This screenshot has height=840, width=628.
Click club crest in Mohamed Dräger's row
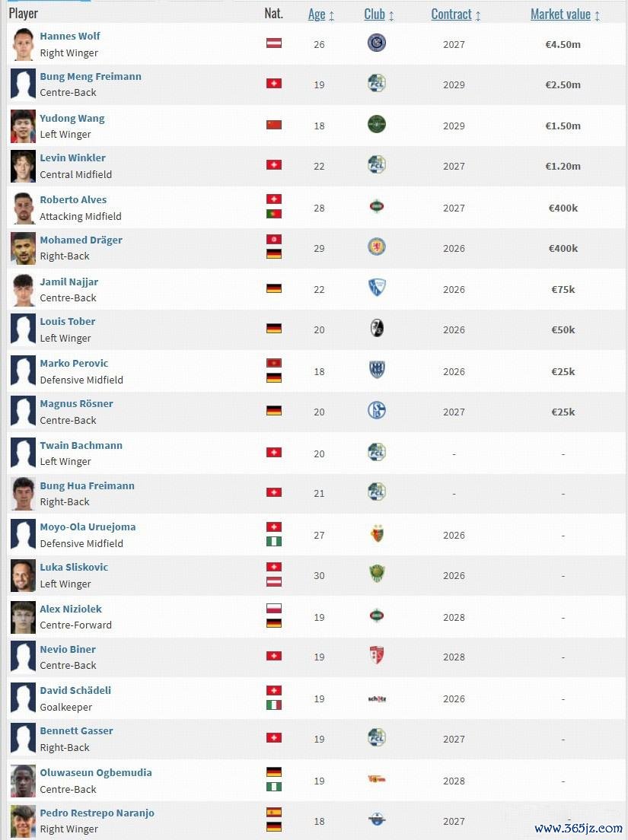tap(376, 247)
